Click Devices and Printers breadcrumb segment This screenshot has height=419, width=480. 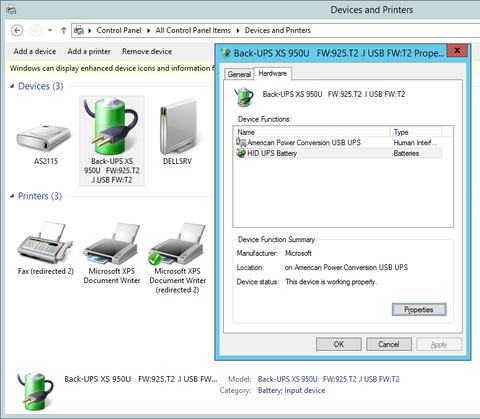(x=278, y=30)
